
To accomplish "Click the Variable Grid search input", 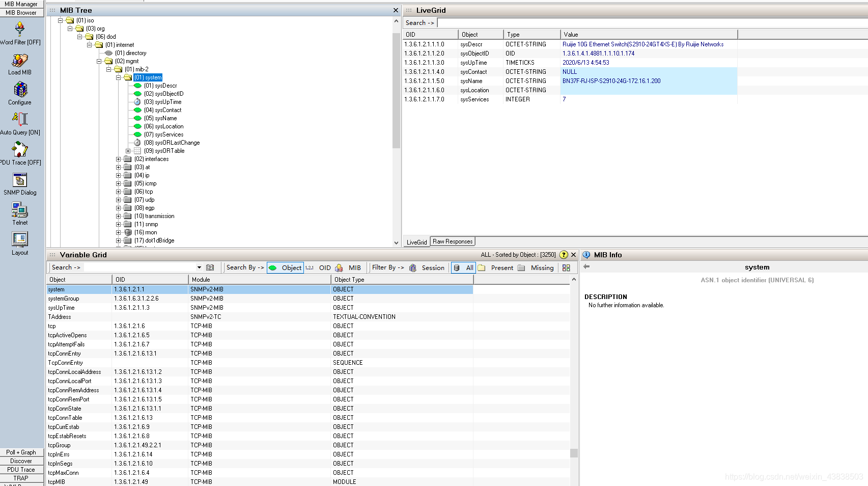I will (x=140, y=267).
